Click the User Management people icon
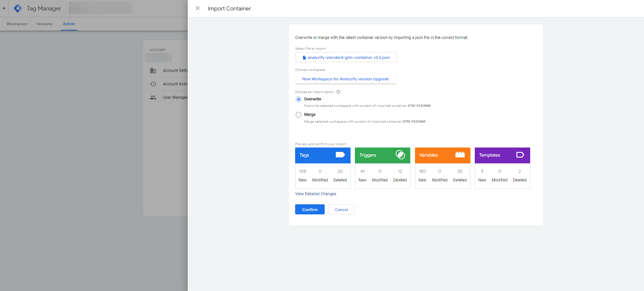Screen dimensions: 644x291 coord(153,97)
